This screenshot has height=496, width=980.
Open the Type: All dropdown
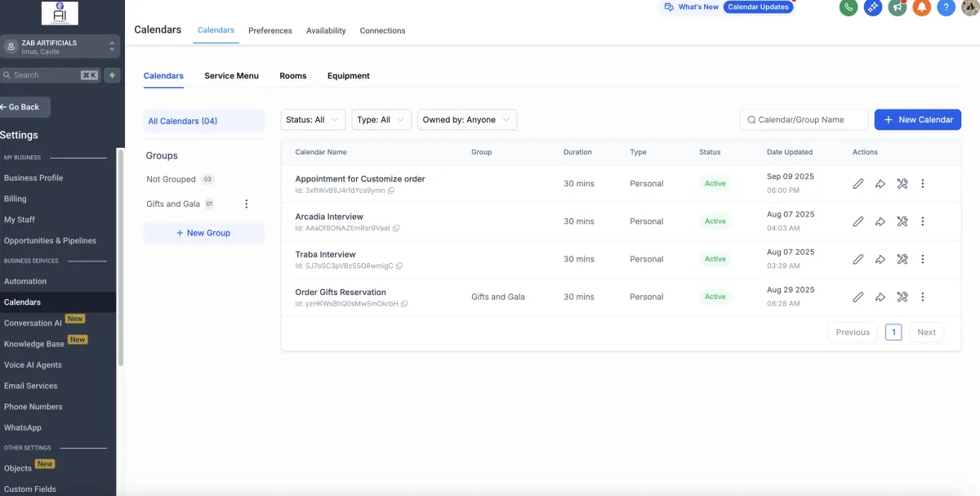381,120
